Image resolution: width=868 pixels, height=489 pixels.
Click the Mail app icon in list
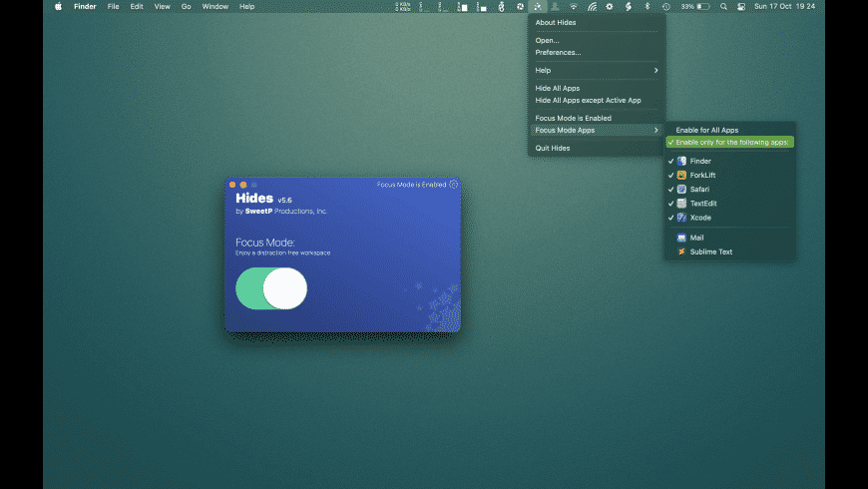pyautogui.click(x=681, y=238)
